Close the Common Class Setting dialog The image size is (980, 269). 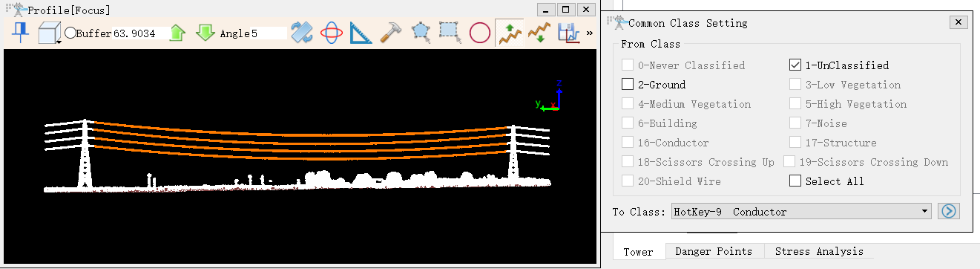coord(958,23)
